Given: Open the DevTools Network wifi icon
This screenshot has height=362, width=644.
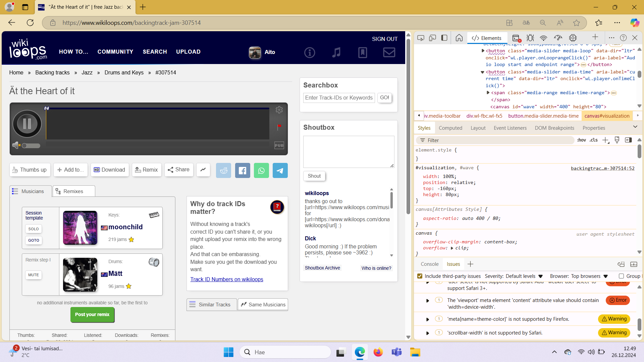Looking at the screenshot, I should click(x=543, y=38).
